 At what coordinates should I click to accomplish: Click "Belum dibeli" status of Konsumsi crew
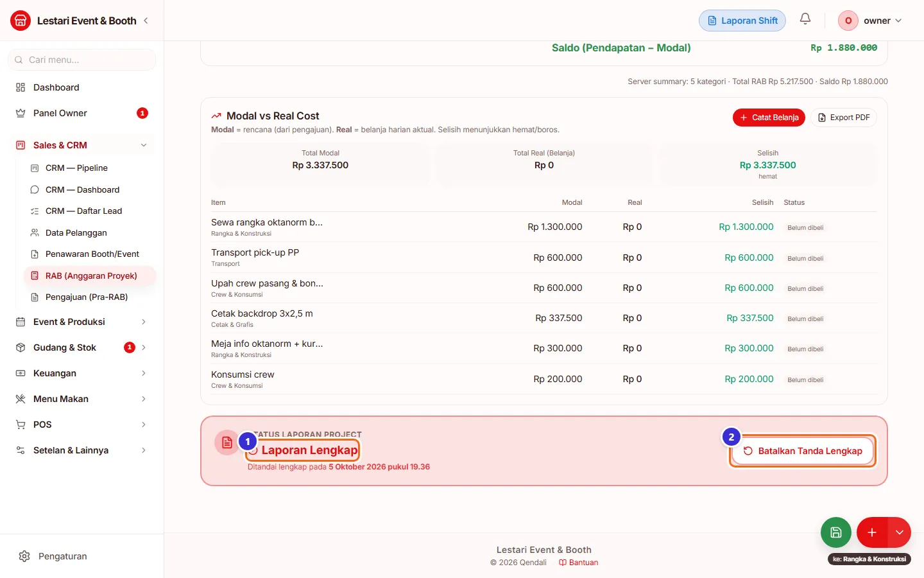pyautogui.click(x=805, y=380)
